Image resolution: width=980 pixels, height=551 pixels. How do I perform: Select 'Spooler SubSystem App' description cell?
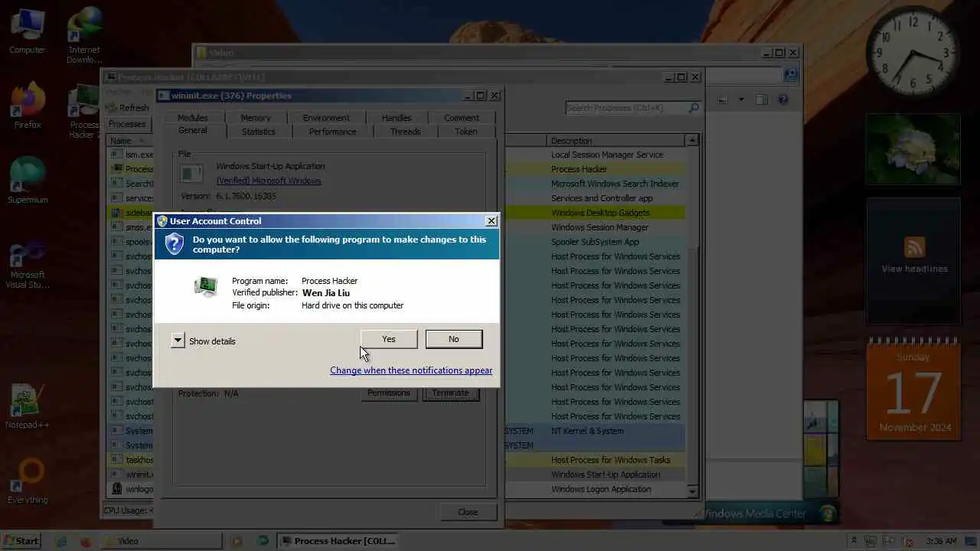click(x=595, y=242)
